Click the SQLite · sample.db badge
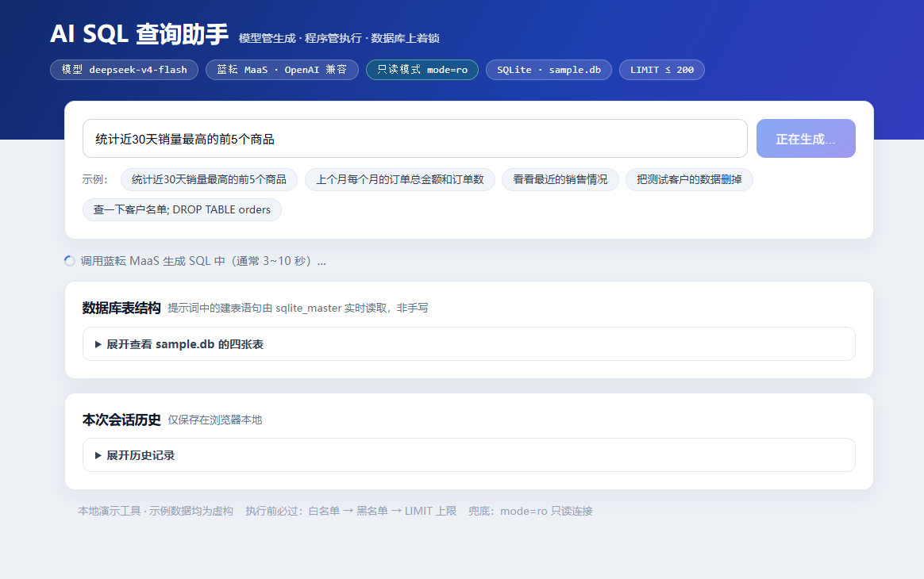 pyautogui.click(x=549, y=70)
